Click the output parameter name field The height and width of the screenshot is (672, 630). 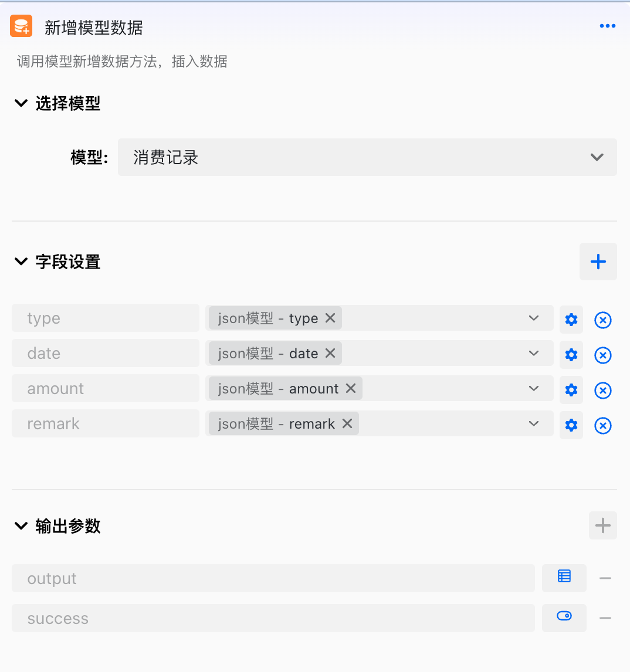pos(273,578)
